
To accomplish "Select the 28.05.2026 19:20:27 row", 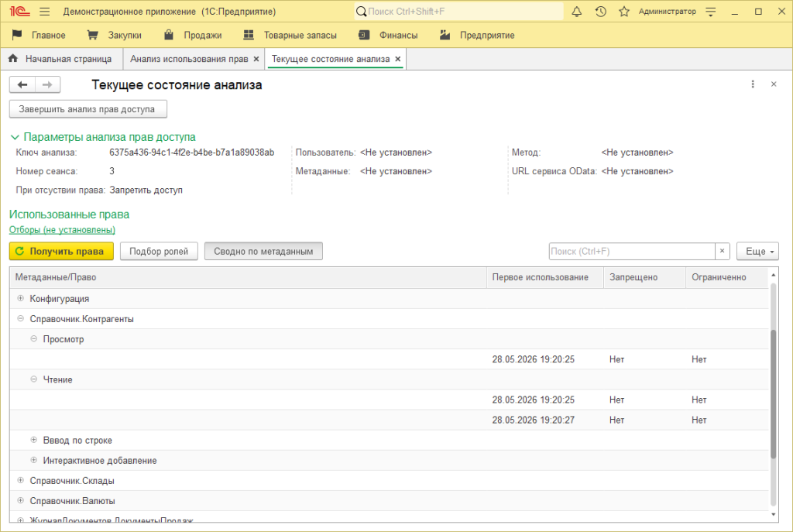I will coord(389,420).
